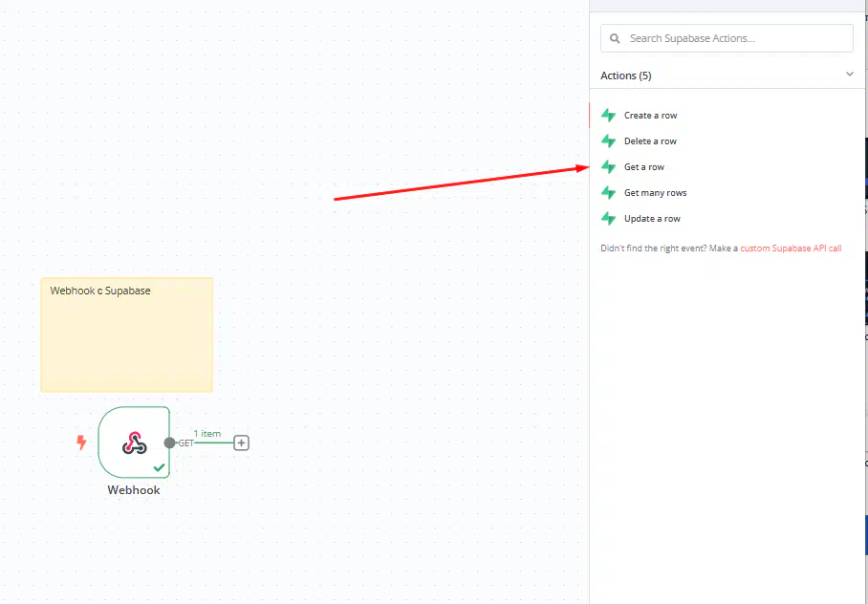
Task: Select the Webhook c Supabase sticky note
Action: pos(127,334)
